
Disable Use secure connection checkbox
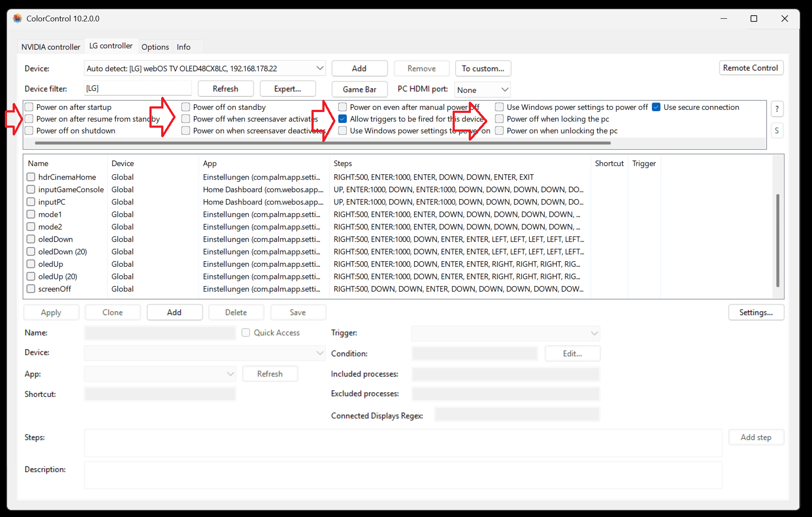pyautogui.click(x=656, y=107)
